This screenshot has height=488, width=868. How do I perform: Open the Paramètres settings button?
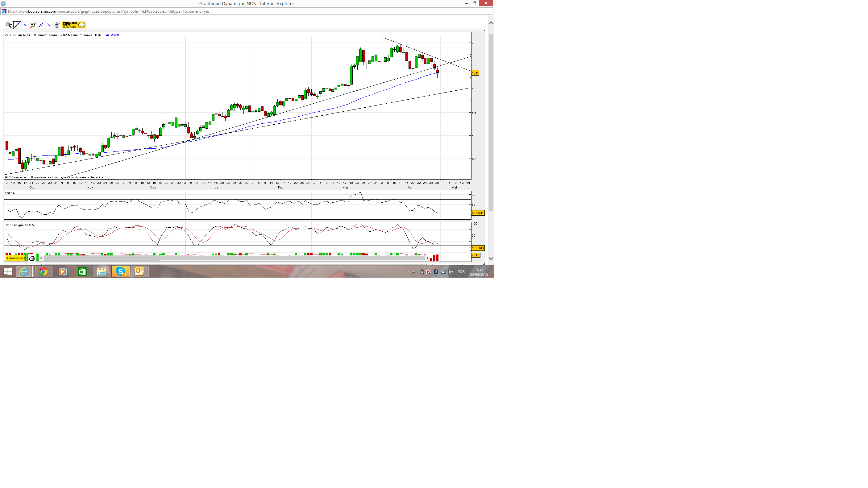[15, 258]
